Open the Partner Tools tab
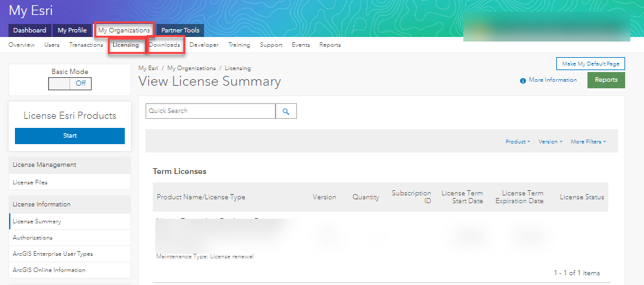 coord(180,31)
